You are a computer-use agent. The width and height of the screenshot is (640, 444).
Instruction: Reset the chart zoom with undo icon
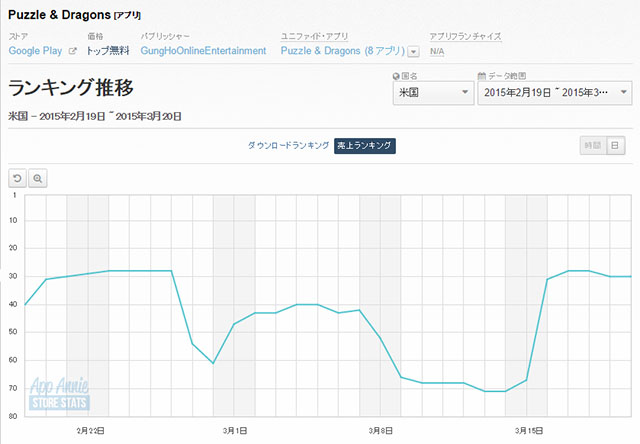coord(17,178)
